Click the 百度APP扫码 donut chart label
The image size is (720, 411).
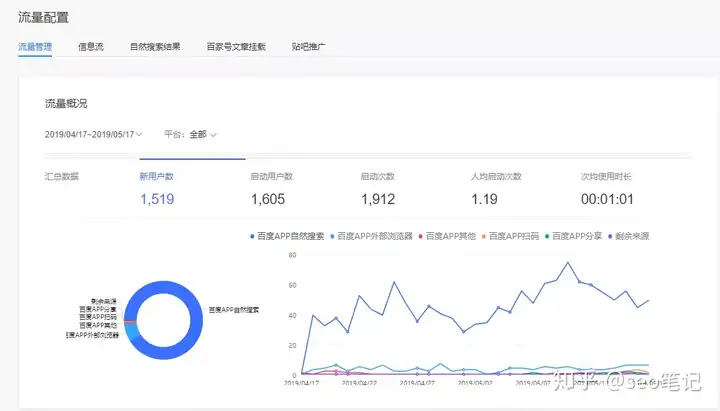click(x=97, y=317)
